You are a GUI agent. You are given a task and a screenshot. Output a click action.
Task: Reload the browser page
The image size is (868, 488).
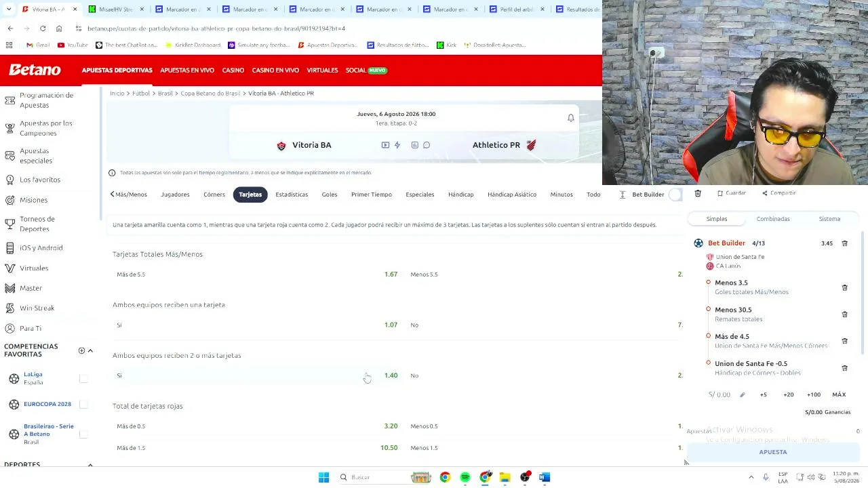point(43,28)
